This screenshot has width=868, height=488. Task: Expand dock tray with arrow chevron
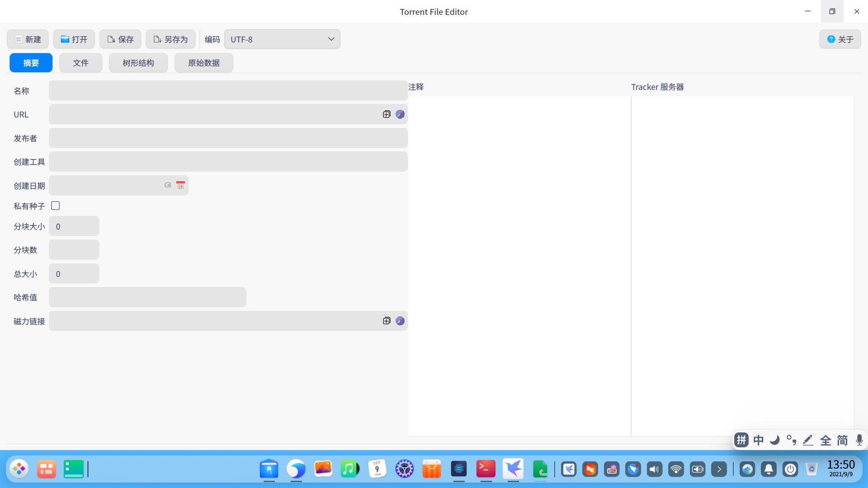(x=719, y=469)
